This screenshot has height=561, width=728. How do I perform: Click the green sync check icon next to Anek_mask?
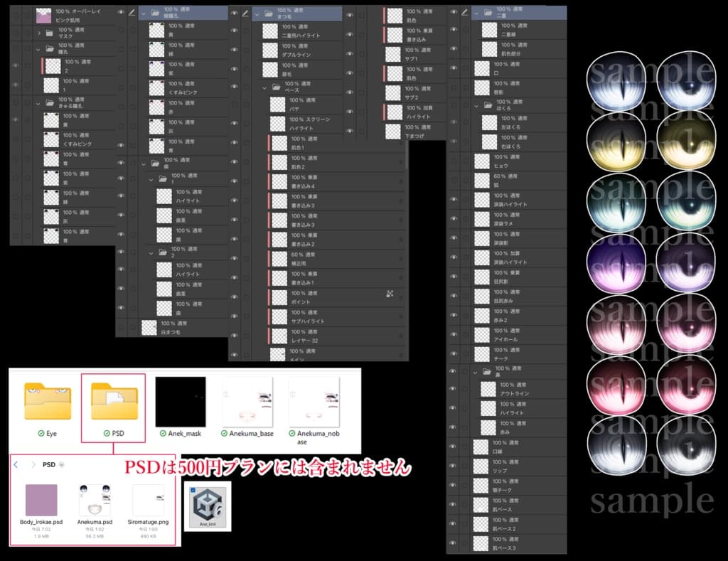point(163,433)
